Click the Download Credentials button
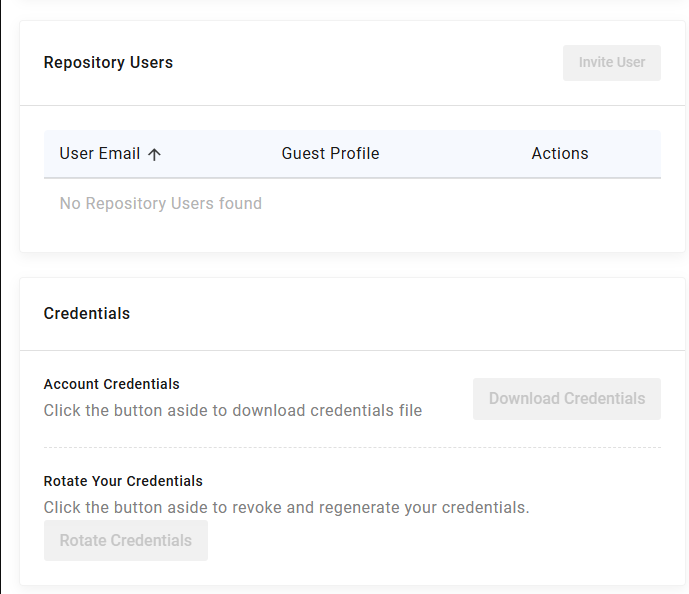Viewport: 689px width, 594px height. (566, 399)
